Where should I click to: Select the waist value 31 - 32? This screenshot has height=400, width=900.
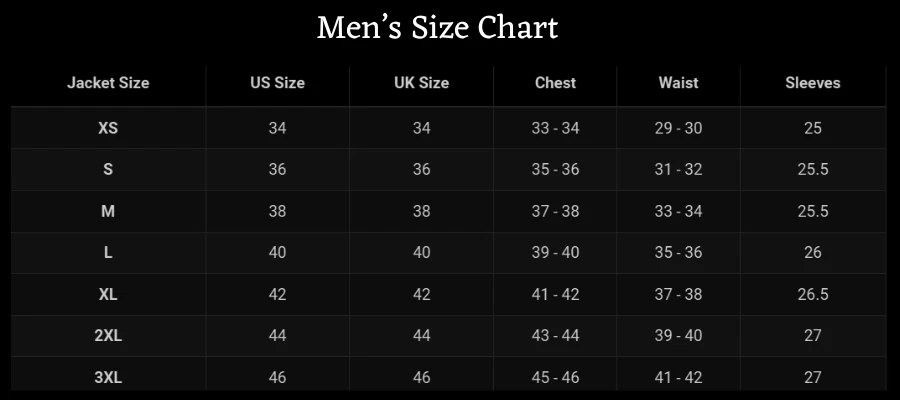(678, 170)
